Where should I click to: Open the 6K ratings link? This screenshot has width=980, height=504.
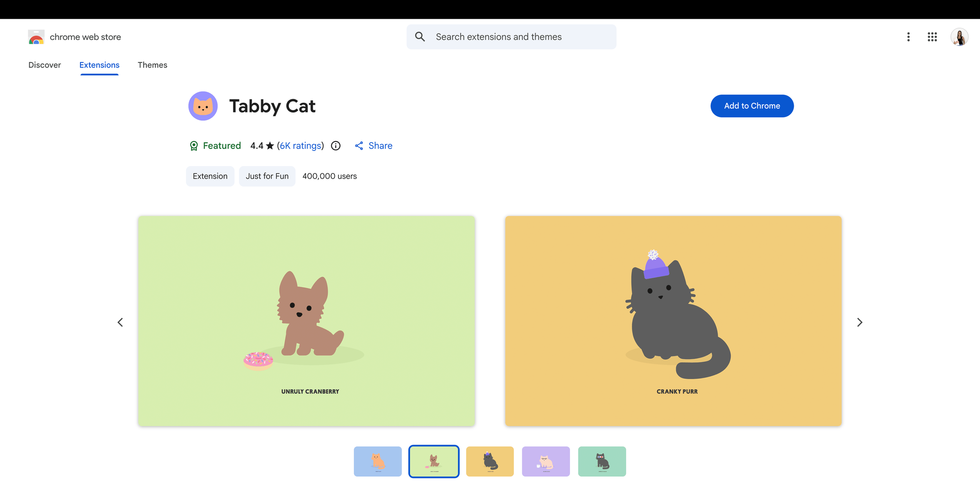click(301, 146)
